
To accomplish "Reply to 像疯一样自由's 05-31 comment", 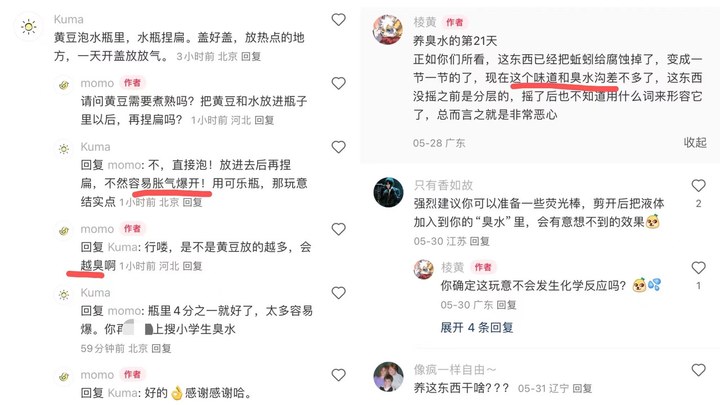I will (x=582, y=388).
